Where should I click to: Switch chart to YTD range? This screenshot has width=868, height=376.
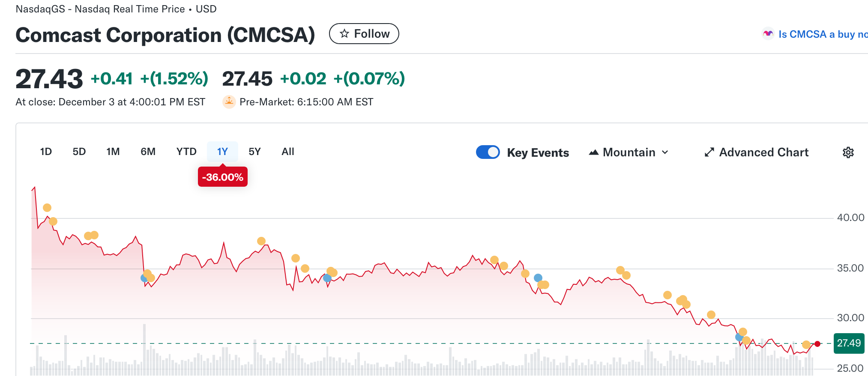point(186,152)
